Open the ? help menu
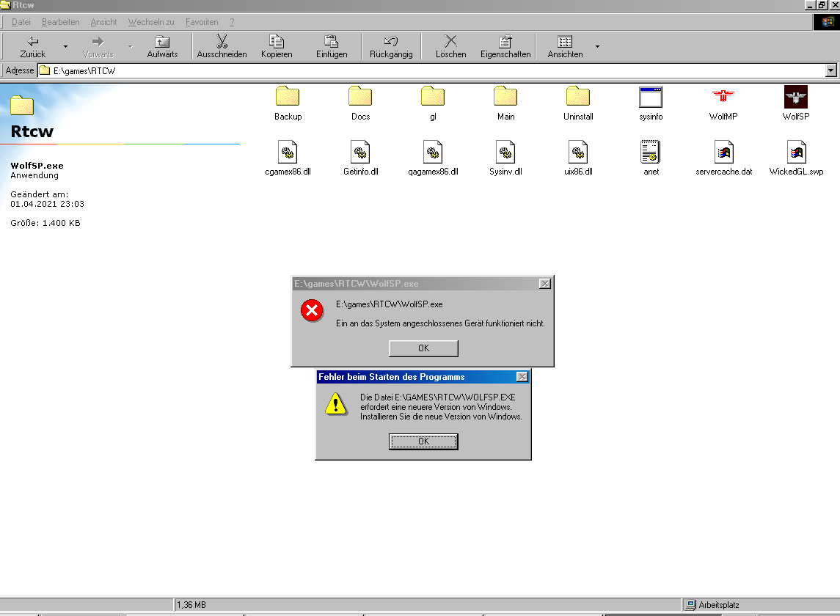 pyautogui.click(x=232, y=22)
